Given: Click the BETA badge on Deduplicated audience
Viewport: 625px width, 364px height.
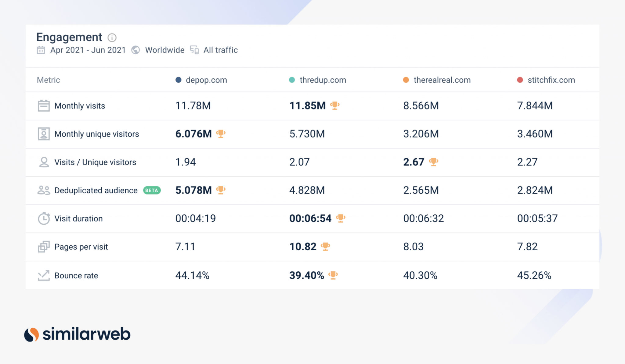Looking at the screenshot, I should pyautogui.click(x=152, y=190).
